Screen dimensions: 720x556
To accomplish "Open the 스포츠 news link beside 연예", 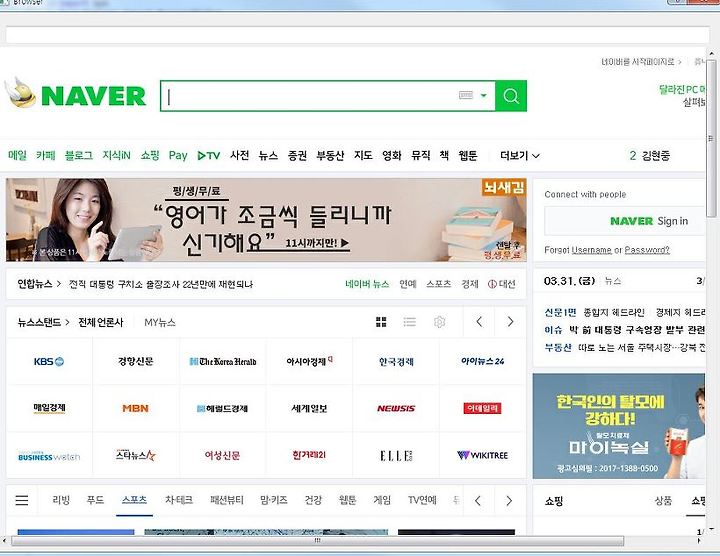I will point(439,284).
